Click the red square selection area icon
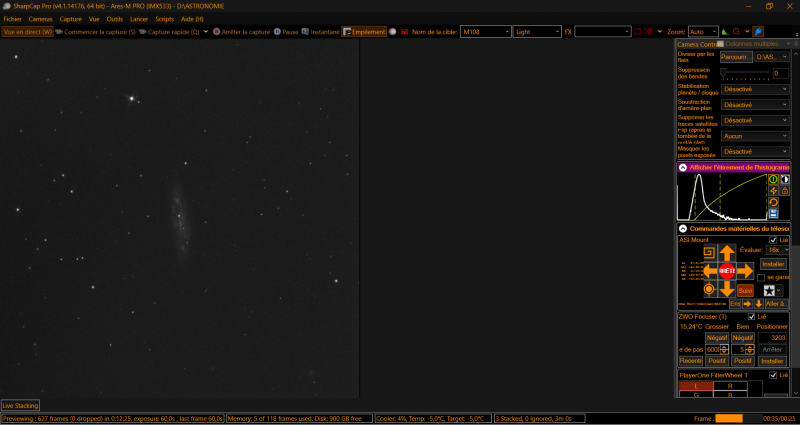Image resolution: width=800 pixels, height=425 pixels. click(638, 32)
